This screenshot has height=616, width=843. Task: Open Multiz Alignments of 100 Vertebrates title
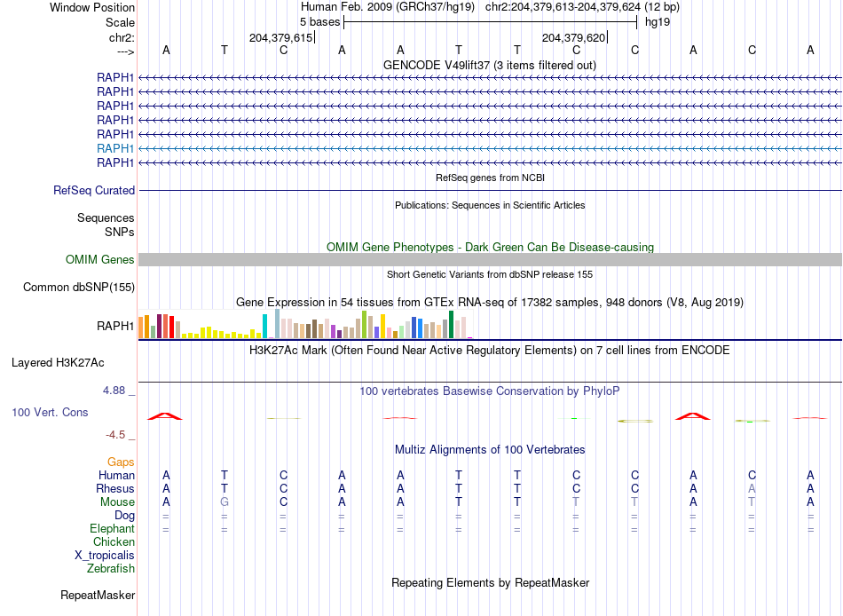coord(490,450)
